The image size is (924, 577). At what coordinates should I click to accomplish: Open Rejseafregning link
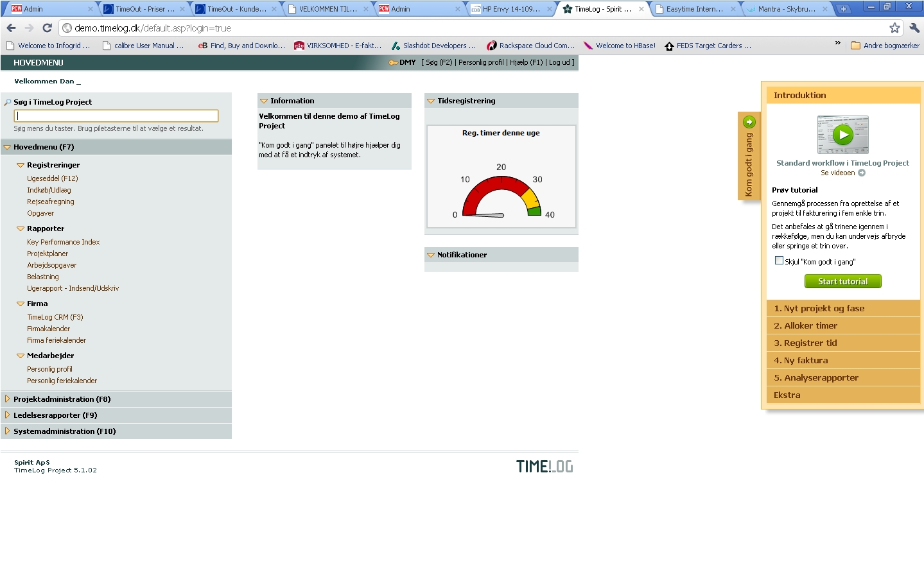[x=51, y=202]
